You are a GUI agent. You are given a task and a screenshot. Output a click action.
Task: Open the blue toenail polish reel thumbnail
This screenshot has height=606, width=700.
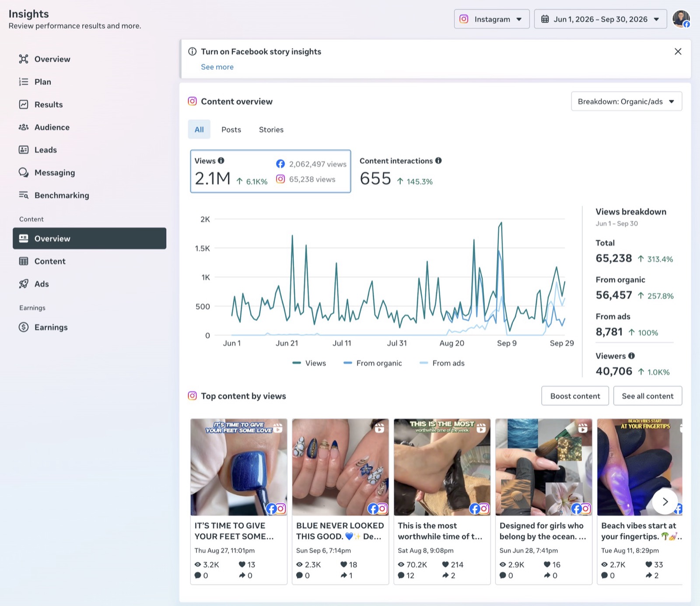point(239,467)
